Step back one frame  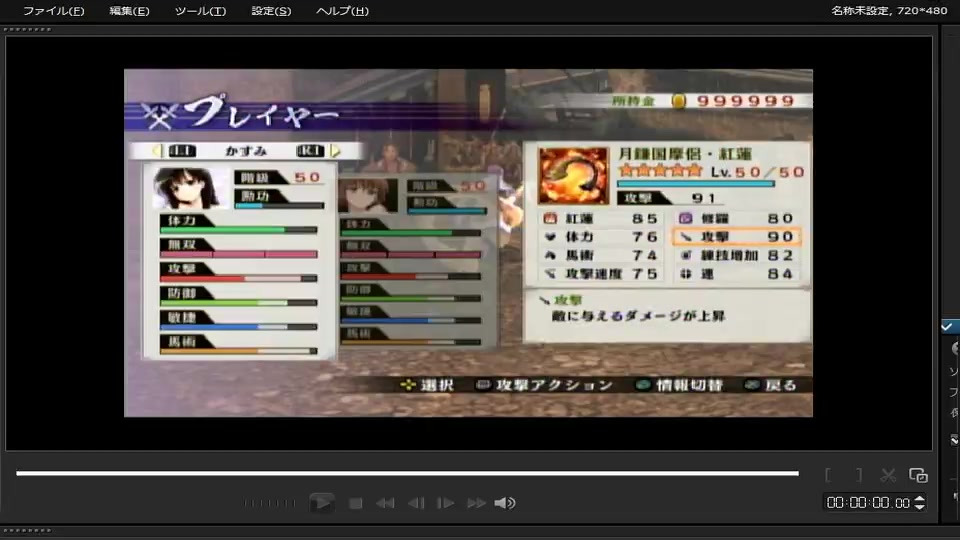click(416, 503)
